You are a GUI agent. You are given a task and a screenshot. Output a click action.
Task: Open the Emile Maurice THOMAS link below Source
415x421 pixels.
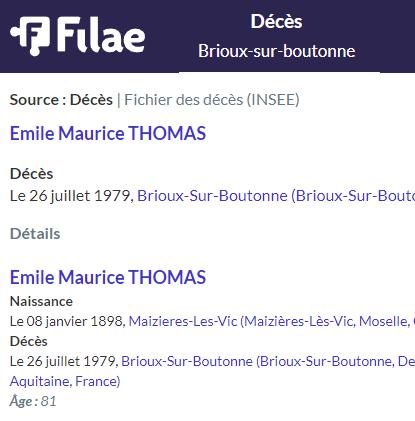pos(108,133)
